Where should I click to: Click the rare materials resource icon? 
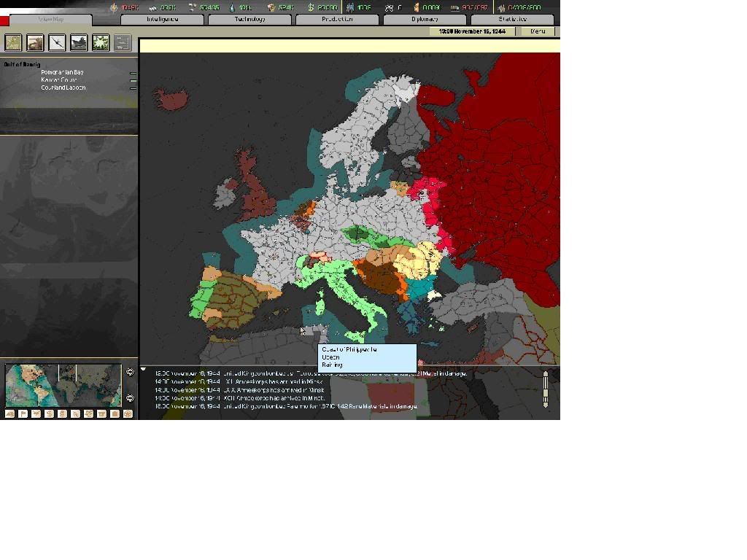coord(192,7)
